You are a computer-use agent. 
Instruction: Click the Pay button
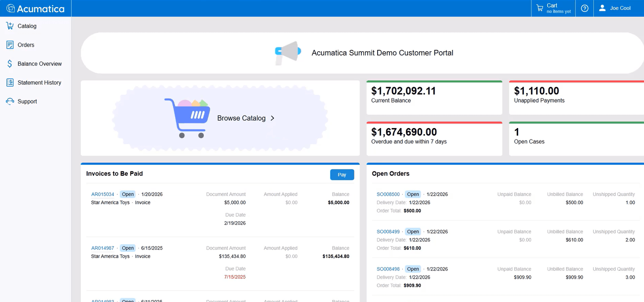[x=342, y=175]
